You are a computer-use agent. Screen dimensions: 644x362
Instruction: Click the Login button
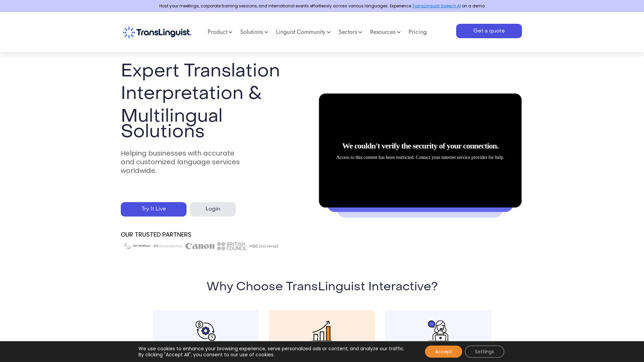[213, 209]
